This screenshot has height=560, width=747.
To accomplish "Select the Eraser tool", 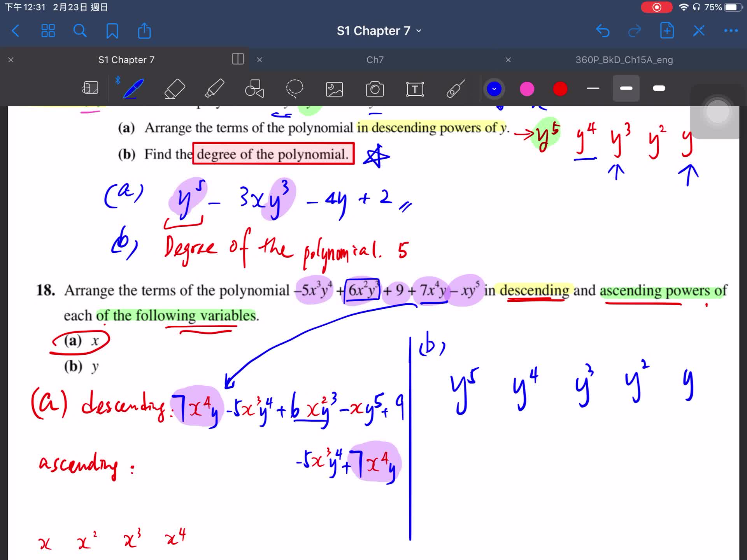I will point(175,89).
